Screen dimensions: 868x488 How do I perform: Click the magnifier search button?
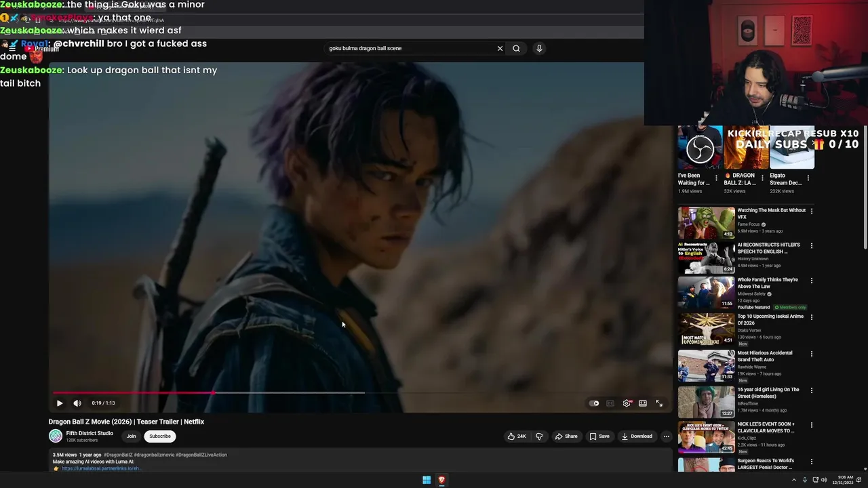point(516,48)
